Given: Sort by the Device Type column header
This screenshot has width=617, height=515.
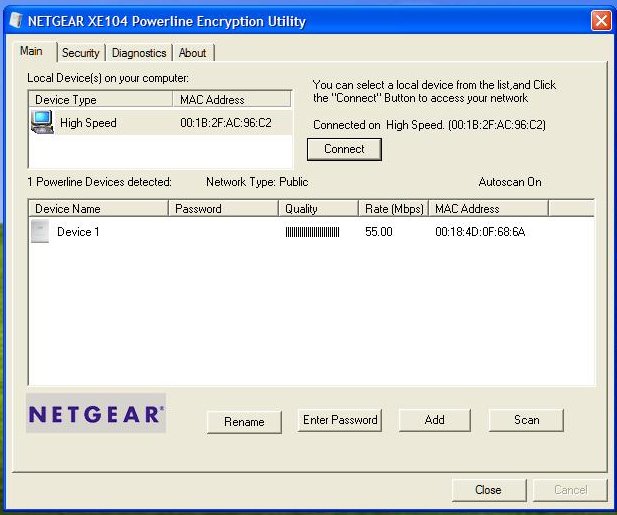Looking at the screenshot, I should point(101,100).
